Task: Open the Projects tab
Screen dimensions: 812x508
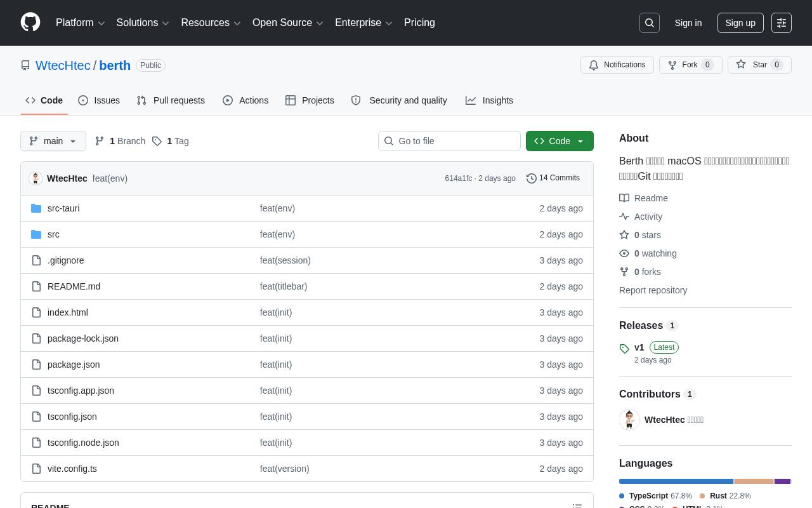Action: [x=310, y=100]
